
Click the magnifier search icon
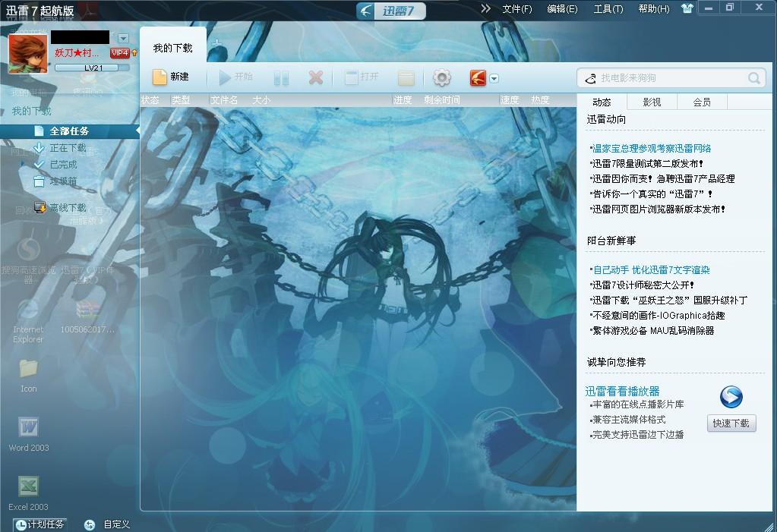pos(753,78)
